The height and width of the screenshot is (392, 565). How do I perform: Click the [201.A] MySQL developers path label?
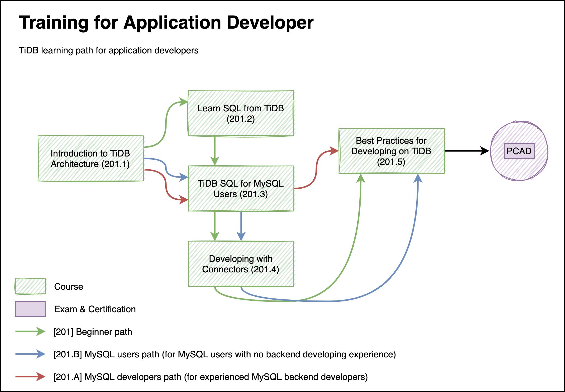pyautogui.click(x=210, y=377)
